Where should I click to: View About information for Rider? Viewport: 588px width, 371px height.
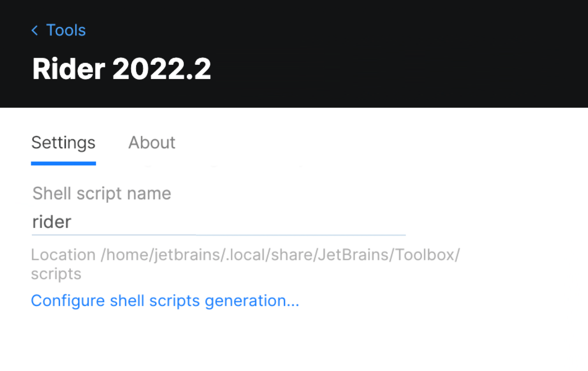tap(152, 143)
